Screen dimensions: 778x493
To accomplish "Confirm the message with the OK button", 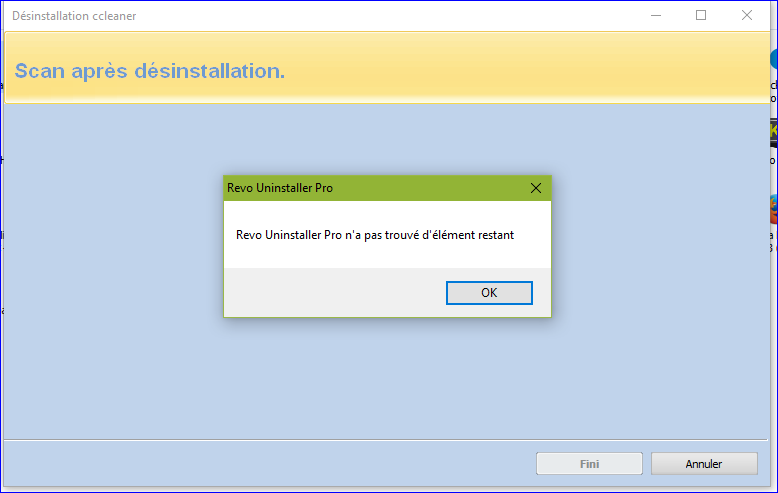I will 489,293.
